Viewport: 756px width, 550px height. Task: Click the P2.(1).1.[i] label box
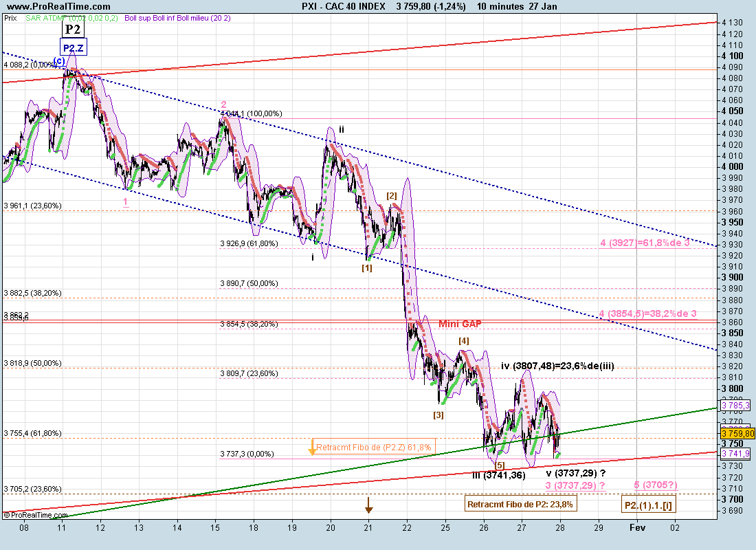(648, 505)
